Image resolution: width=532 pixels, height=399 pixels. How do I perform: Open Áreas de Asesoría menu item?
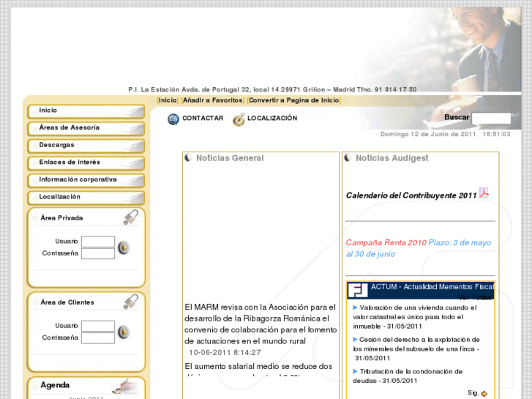tap(86, 128)
